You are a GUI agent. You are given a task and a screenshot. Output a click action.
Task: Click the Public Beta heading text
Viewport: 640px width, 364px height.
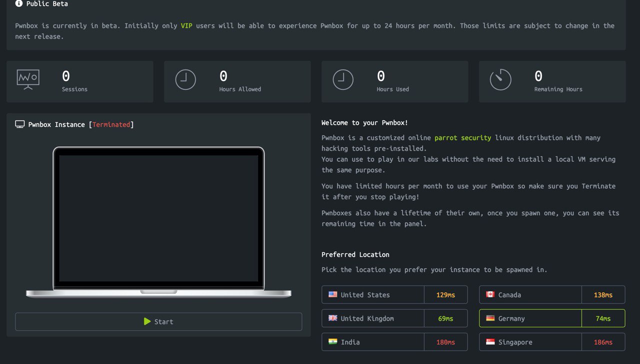click(47, 3)
